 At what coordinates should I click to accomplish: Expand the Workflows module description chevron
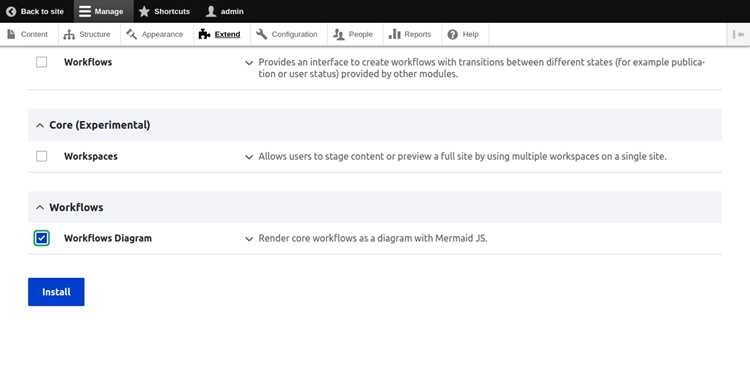pyautogui.click(x=249, y=63)
